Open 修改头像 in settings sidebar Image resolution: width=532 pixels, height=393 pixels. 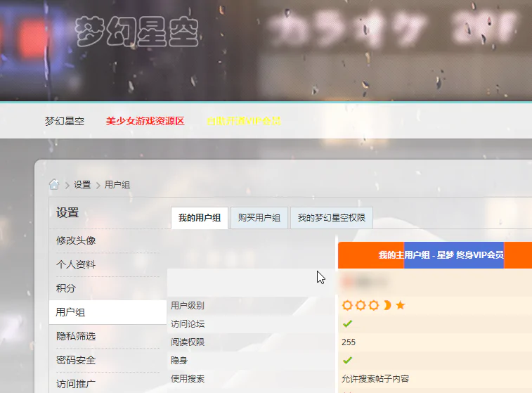(76, 240)
